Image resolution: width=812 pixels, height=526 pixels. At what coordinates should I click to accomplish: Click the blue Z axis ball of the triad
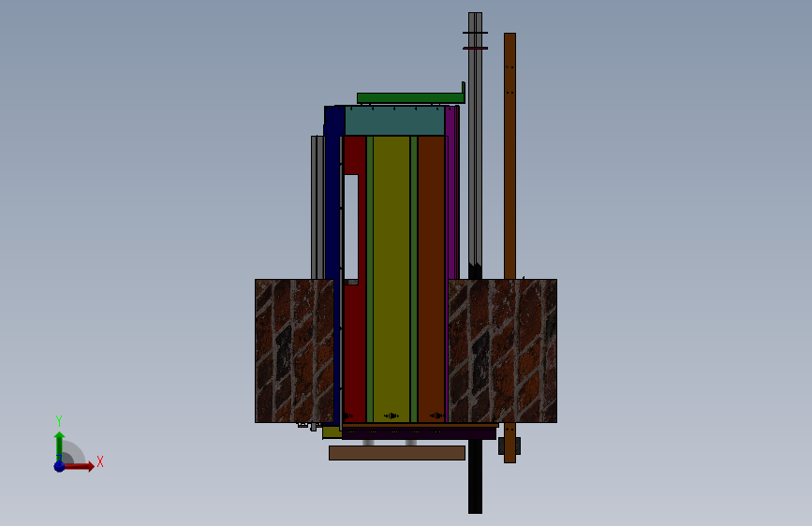(60, 466)
